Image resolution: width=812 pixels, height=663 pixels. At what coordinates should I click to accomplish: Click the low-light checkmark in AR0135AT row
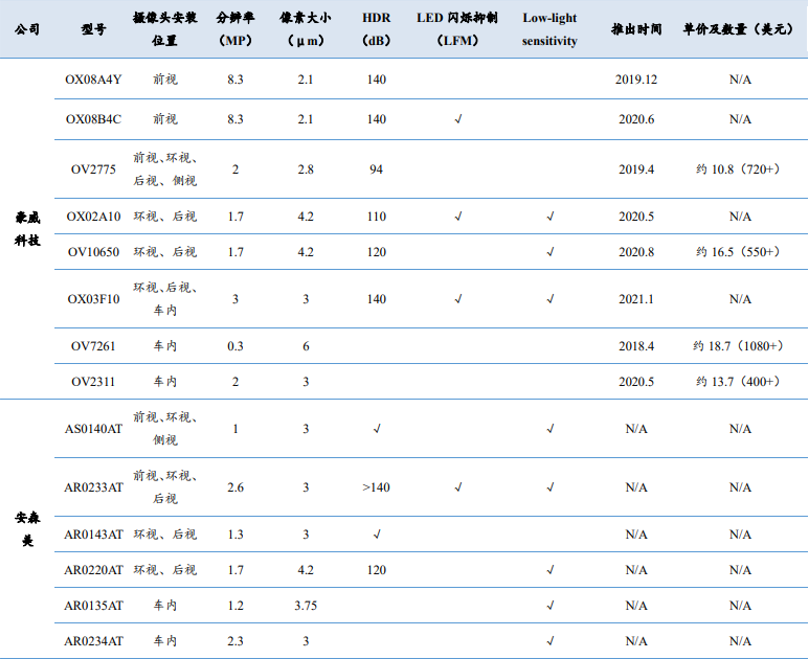[550, 606]
